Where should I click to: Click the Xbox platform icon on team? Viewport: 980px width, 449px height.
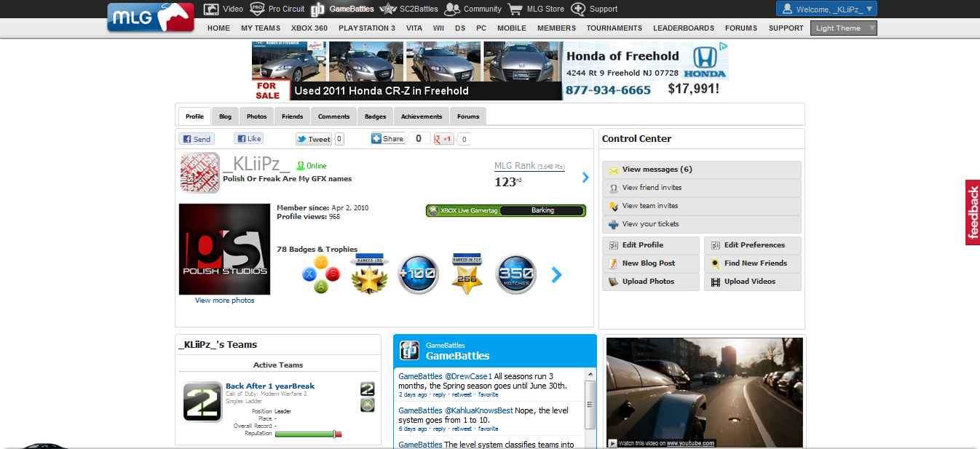pos(368,405)
